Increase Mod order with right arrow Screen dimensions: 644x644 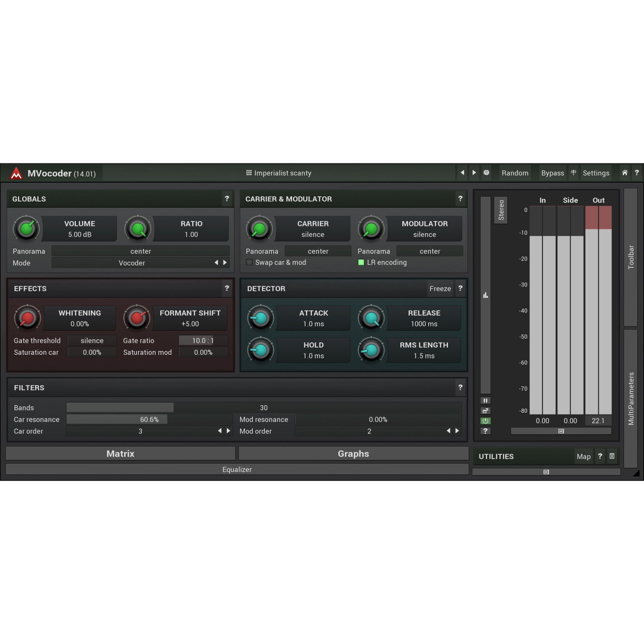point(457,431)
